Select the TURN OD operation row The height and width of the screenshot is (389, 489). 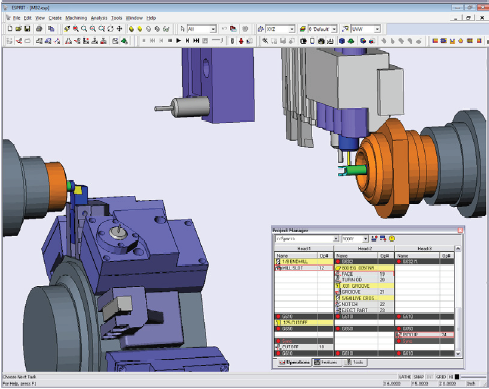tap(364, 280)
